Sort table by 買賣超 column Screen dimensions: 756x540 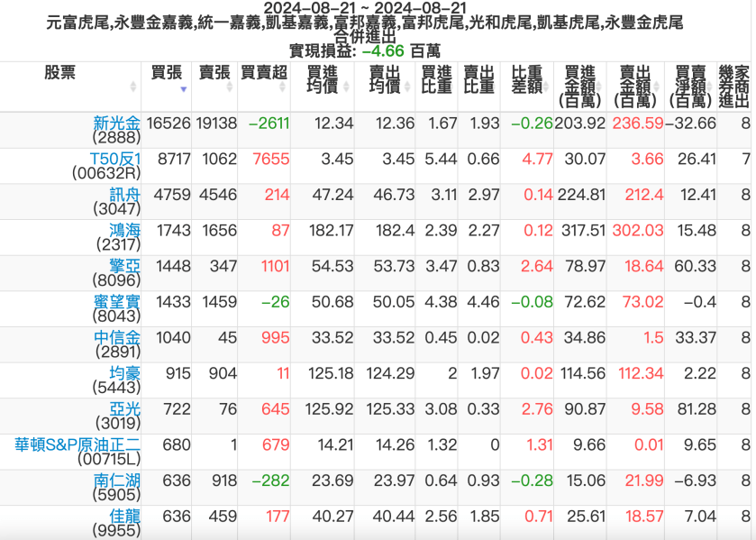pos(264,72)
